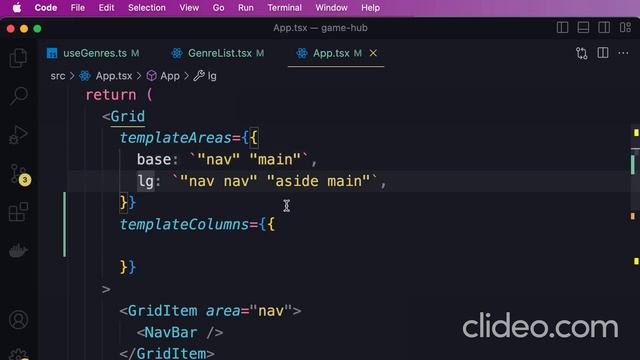Open editor More Actions ellipsis
The image size is (640, 360).
point(623,53)
